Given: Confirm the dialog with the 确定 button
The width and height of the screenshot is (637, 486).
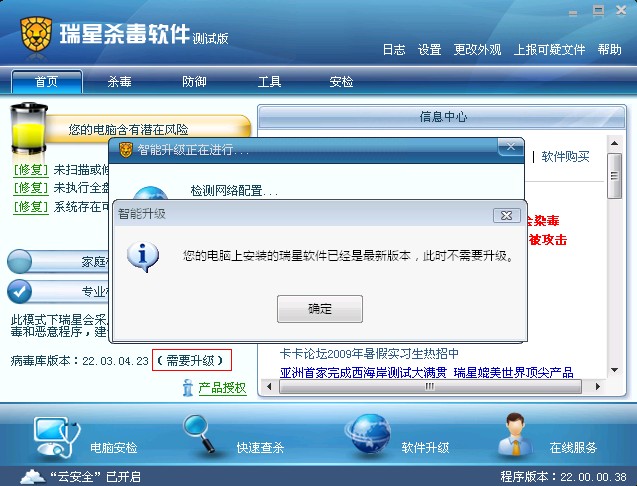Looking at the screenshot, I should click(320, 309).
